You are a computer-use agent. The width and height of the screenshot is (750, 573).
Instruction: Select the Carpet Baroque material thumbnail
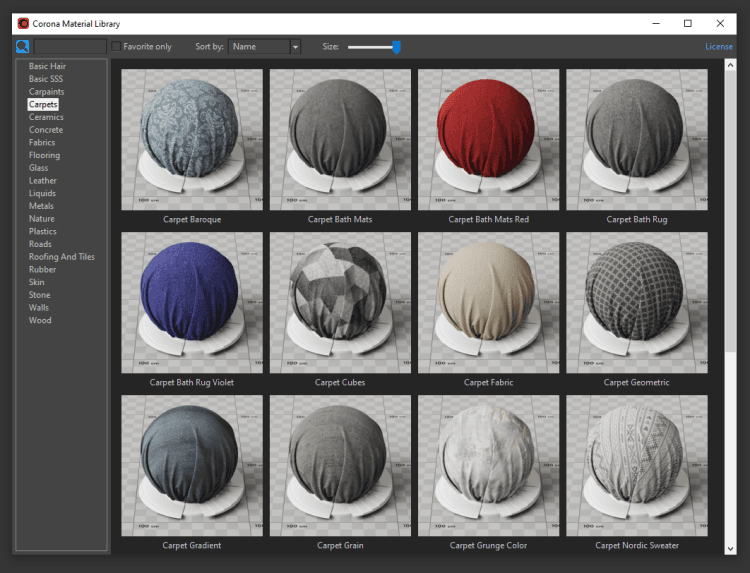pos(192,139)
